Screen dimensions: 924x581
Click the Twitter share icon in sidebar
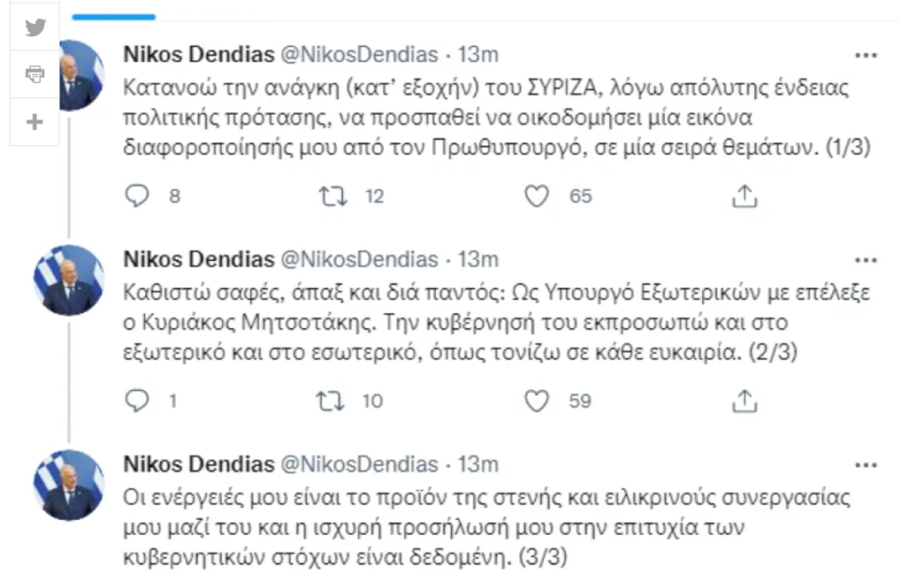[x=35, y=28]
